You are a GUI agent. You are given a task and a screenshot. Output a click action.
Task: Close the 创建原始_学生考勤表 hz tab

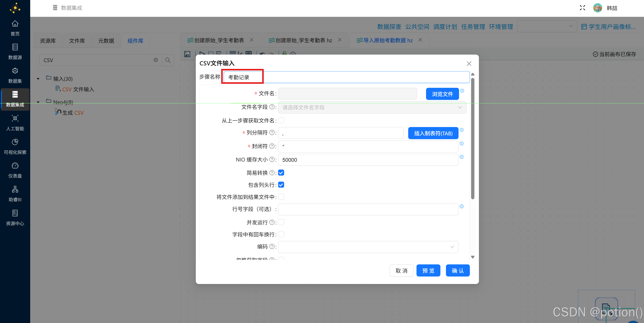point(340,40)
